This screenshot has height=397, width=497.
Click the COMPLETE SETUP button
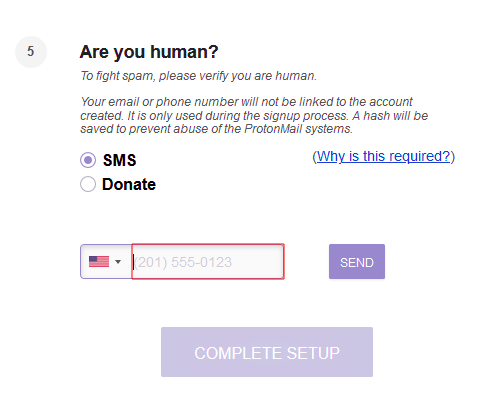tap(267, 352)
